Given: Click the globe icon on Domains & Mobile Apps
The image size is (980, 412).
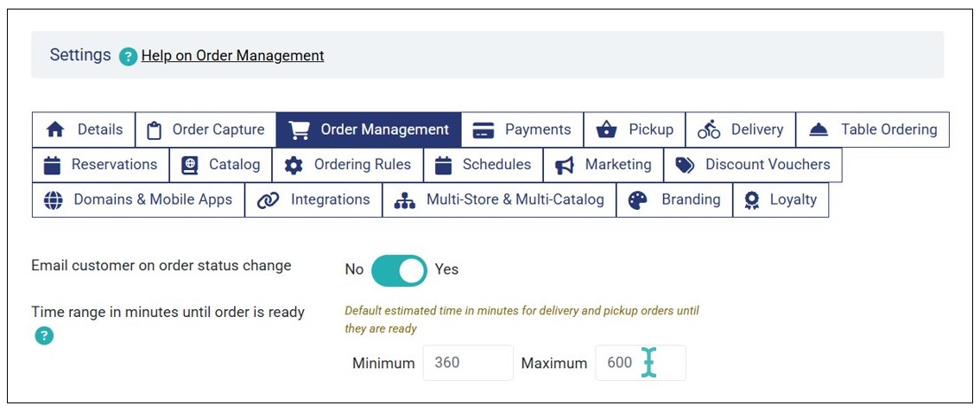Looking at the screenshot, I should click(54, 200).
